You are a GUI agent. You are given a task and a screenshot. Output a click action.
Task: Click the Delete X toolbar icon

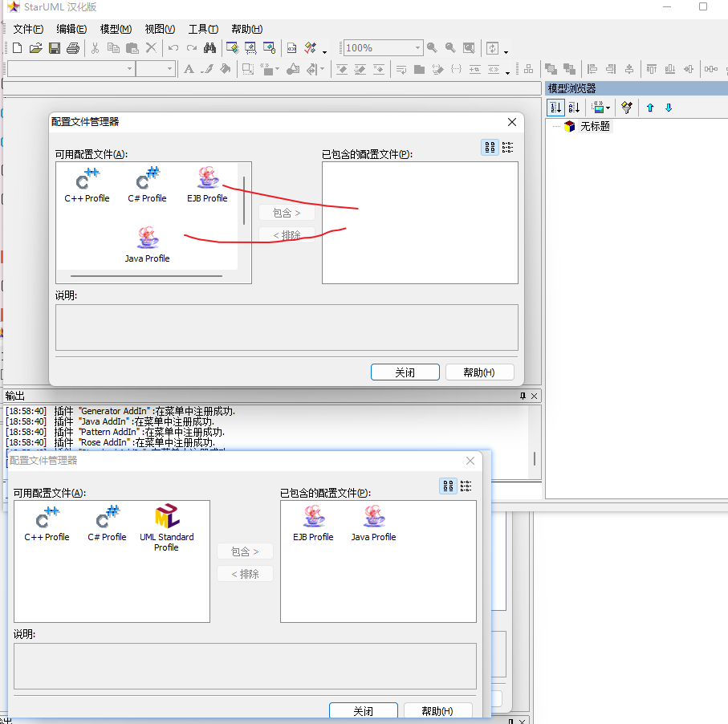coord(151,48)
